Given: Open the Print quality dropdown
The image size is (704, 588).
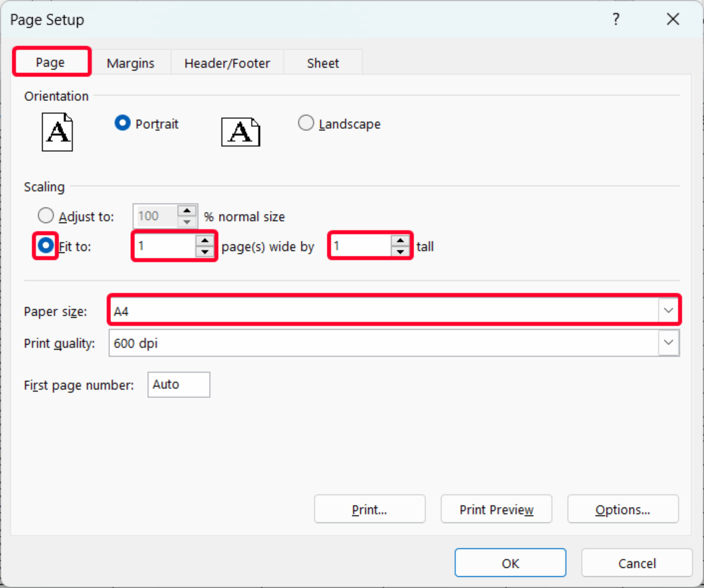Looking at the screenshot, I should (668, 343).
